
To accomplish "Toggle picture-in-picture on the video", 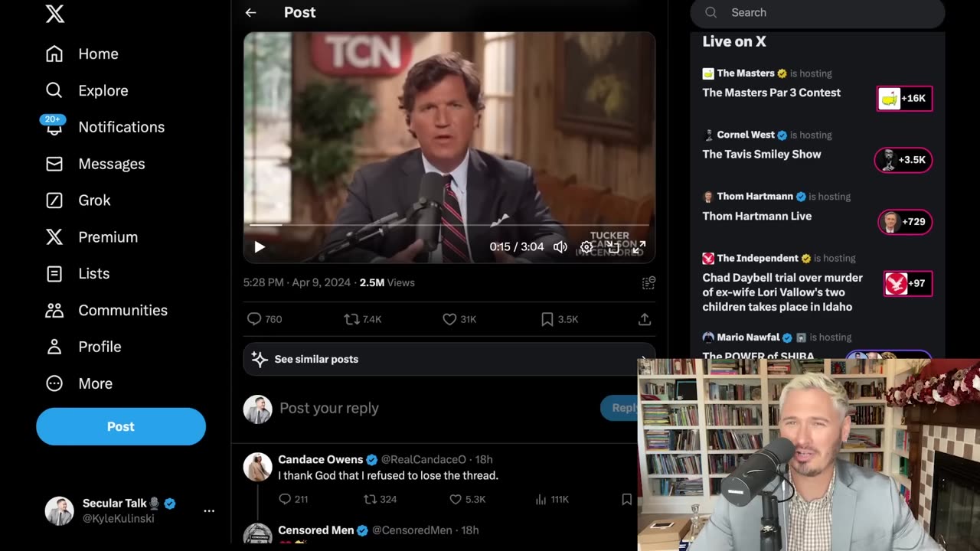I will pos(613,246).
